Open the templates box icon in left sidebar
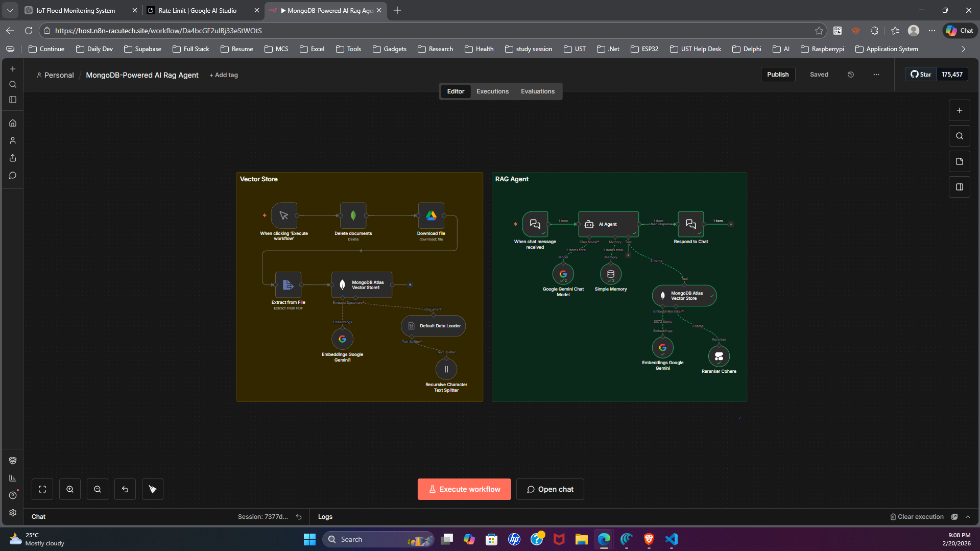The width and height of the screenshot is (980, 551). [13, 460]
